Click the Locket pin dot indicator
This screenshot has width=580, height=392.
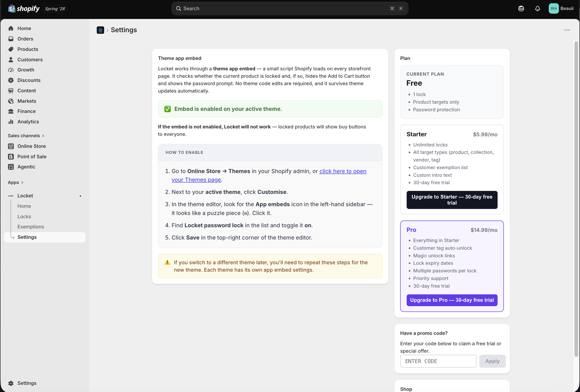point(80,196)
